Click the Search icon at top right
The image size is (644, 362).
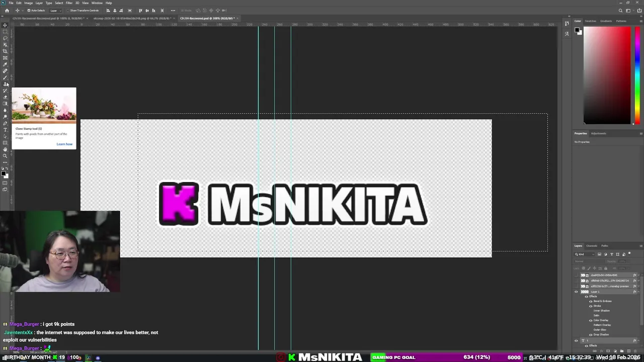620,11
